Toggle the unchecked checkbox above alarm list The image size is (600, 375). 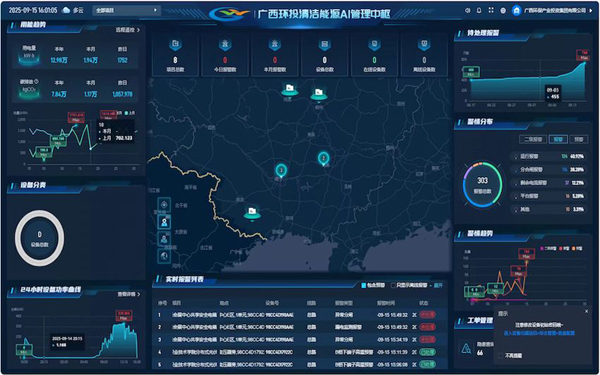point(393,285)
